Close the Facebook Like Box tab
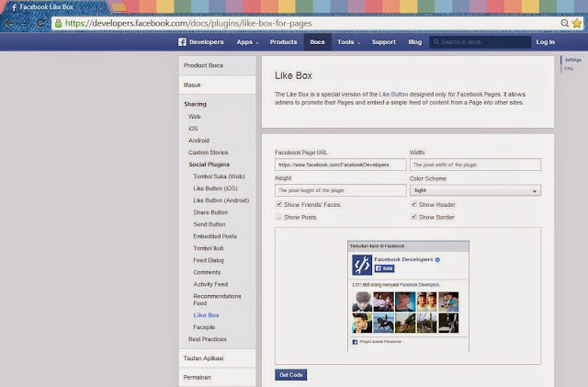 tap(102, 7)
